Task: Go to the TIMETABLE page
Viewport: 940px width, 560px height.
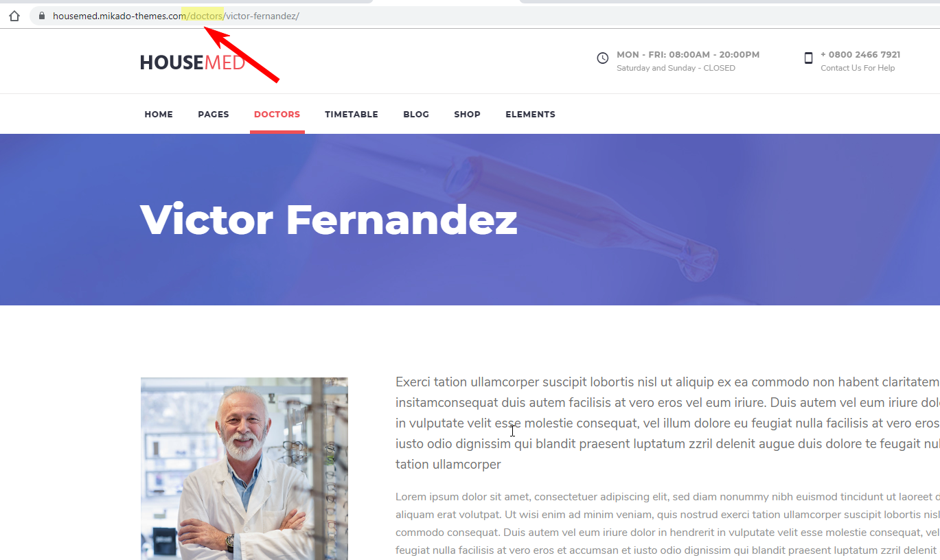Action: point(352,115)
